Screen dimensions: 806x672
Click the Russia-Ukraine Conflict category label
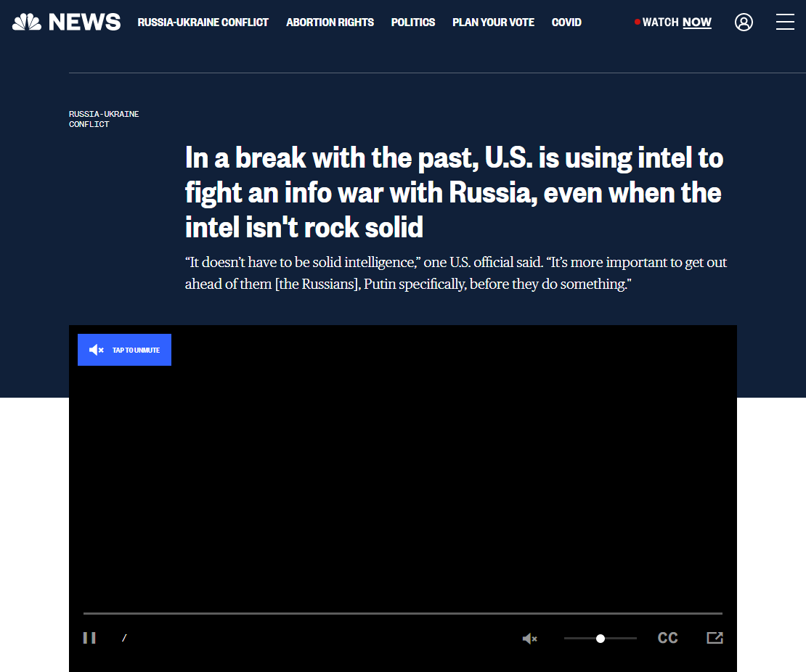coord(104,119)
